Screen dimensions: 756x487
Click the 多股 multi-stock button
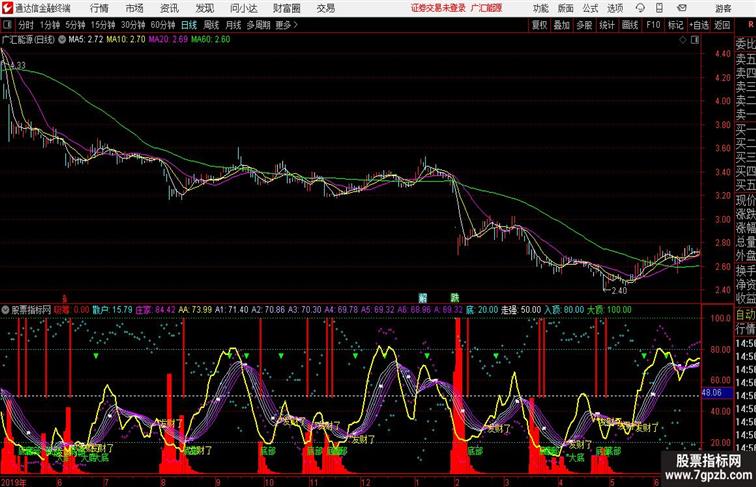tap(584, 25)
